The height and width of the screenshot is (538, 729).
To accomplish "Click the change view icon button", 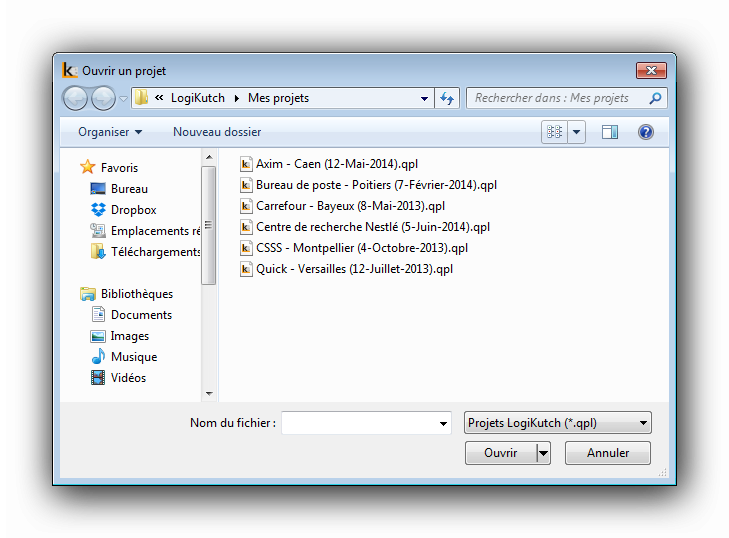I will pyautogui.click(x=554, y=132).
